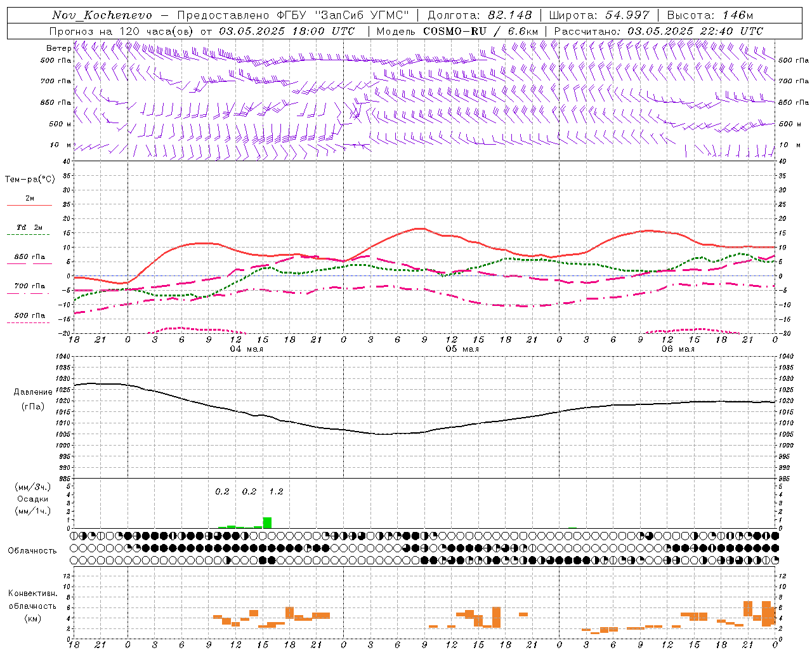Click the 05 мая date label
This screenshot has width=812, height=650.
coord(462,349)
